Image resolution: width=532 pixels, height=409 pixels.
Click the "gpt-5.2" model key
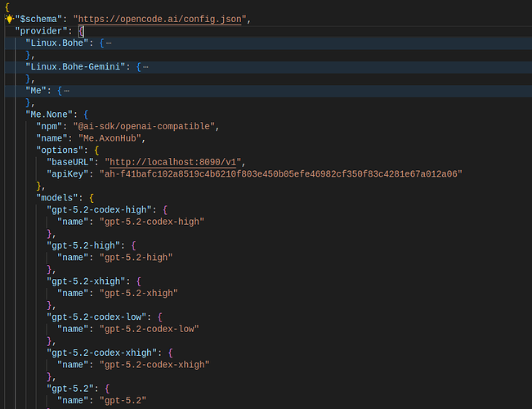click(70, 389)
